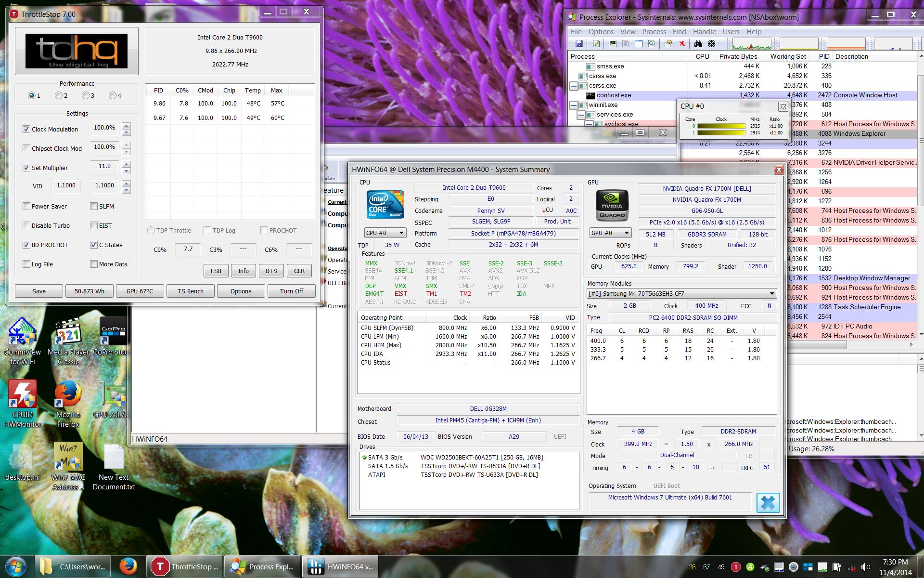Click the crosshair Find Window's Process icon
This screenshot has height=578, width=924.
pos(711,44)
